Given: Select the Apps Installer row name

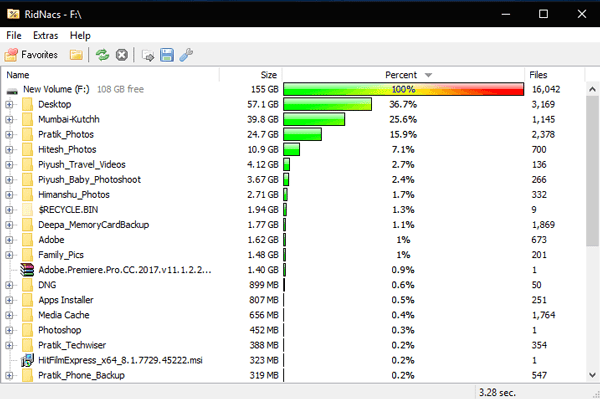Looking at the screenshot, I should [x=66, y=300].
